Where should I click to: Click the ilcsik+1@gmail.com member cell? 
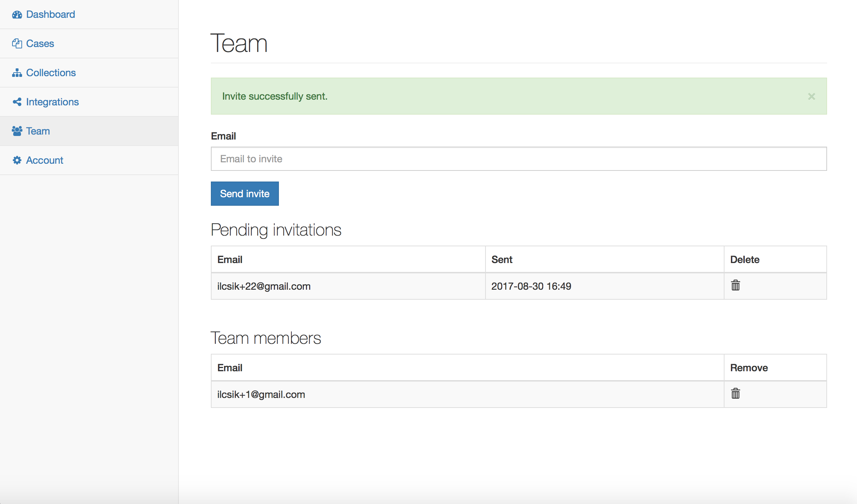click(261, 394)
